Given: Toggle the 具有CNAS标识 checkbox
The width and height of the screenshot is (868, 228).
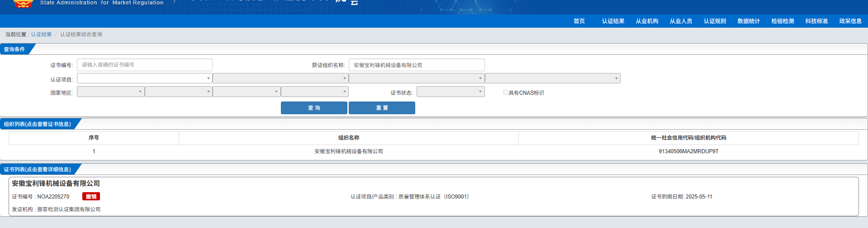Looking at the screenshot, I should click(506, 92).
